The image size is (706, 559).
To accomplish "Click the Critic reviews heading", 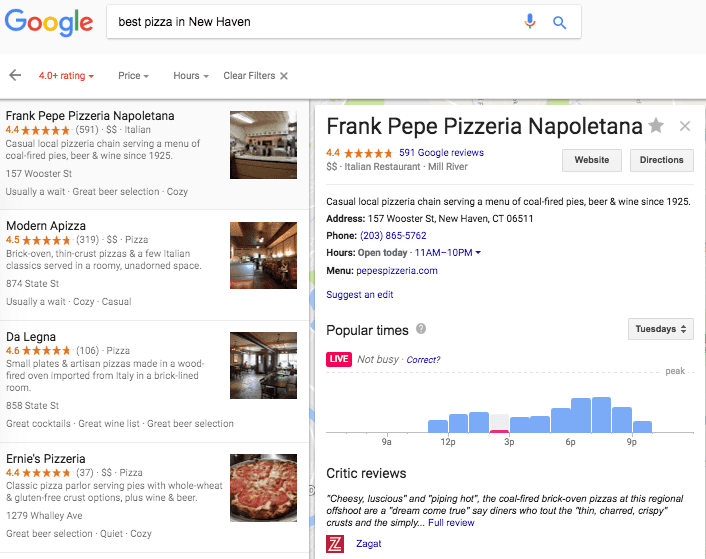I will pos(366,473).
